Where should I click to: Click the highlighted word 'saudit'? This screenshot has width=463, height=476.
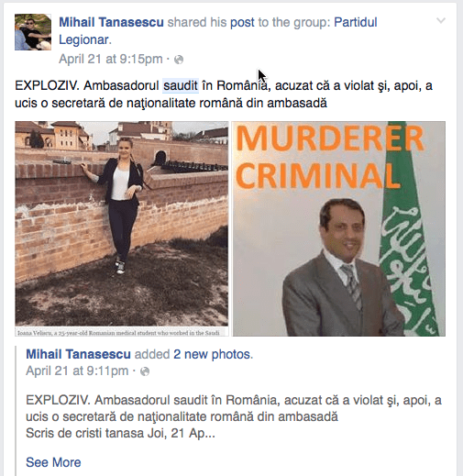point(181,85)
